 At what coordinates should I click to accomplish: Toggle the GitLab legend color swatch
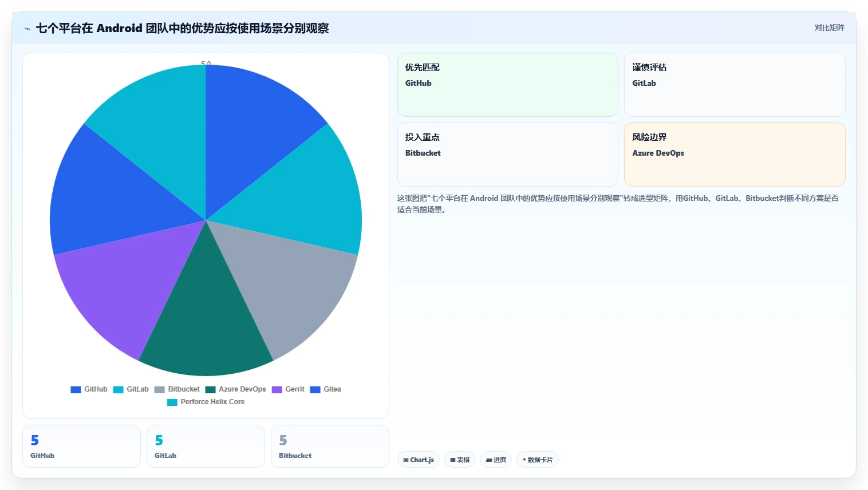118,390
